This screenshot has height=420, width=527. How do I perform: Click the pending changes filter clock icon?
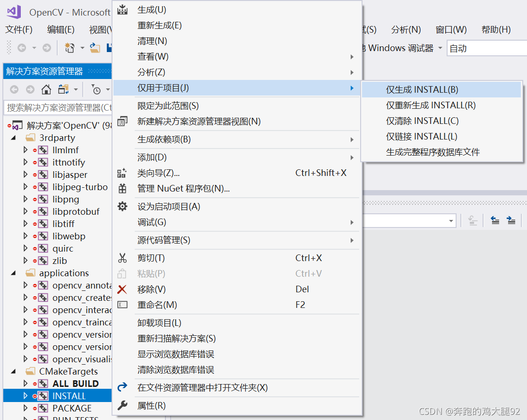tap(96, 89)
